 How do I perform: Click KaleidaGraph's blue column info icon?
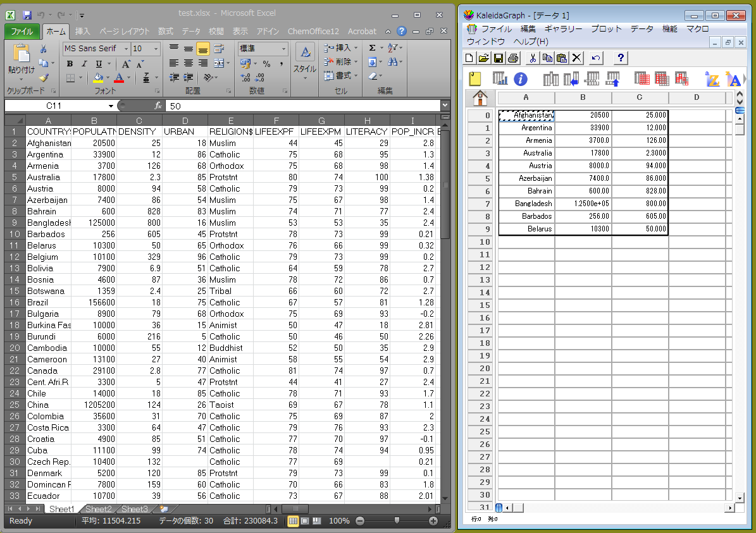pyautogui.click(x=520, y=79)
